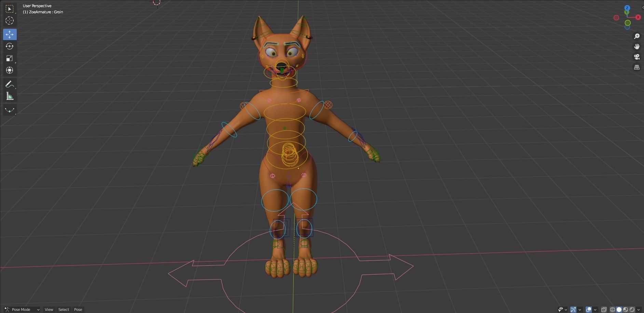The image size is (644, 313).
Task: Click the editor type icon beside Pose Mode
Action: 7,310
